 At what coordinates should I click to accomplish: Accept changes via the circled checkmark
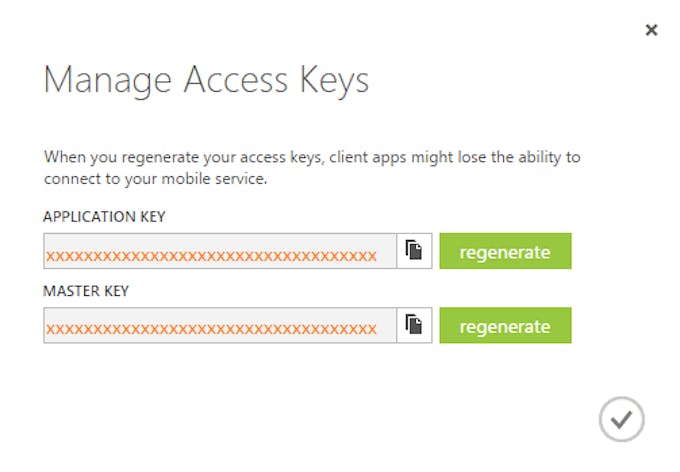point(621,419)
